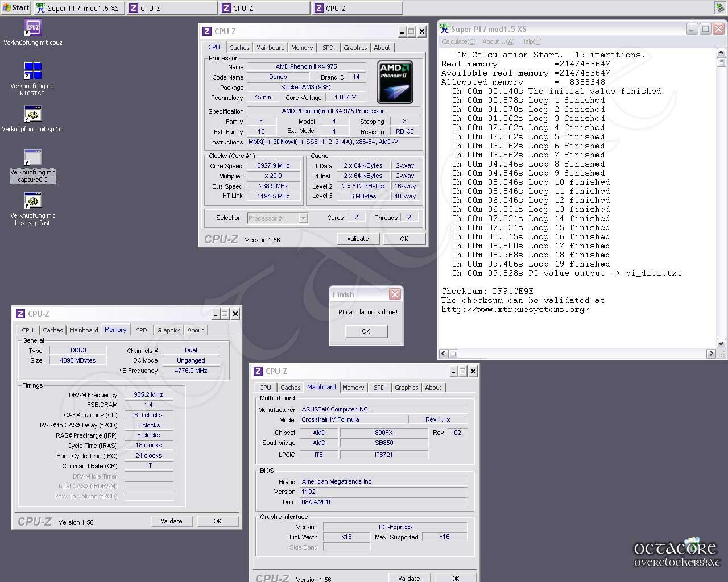Screen dimensions: 728x582
Task: Click the DRAM Frequency 955.2 MHz field
Action: pos(148,395)
